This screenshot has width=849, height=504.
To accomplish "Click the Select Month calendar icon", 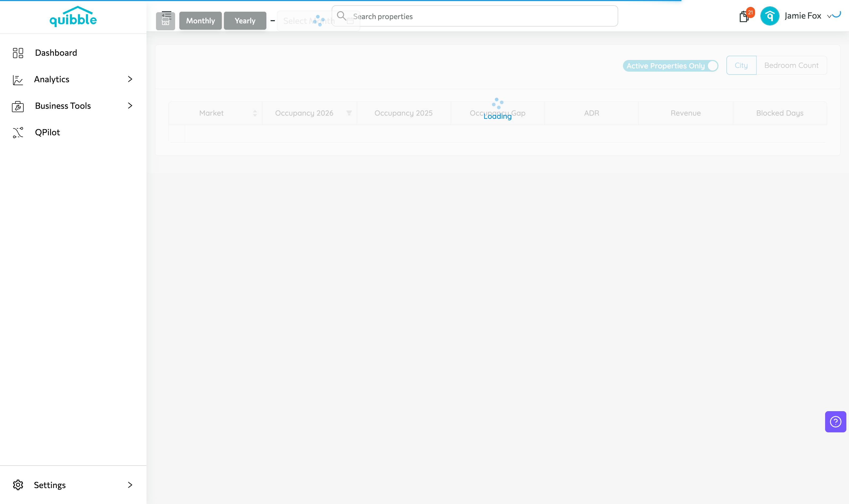I will pyautogui.click(x=350, y=21).
